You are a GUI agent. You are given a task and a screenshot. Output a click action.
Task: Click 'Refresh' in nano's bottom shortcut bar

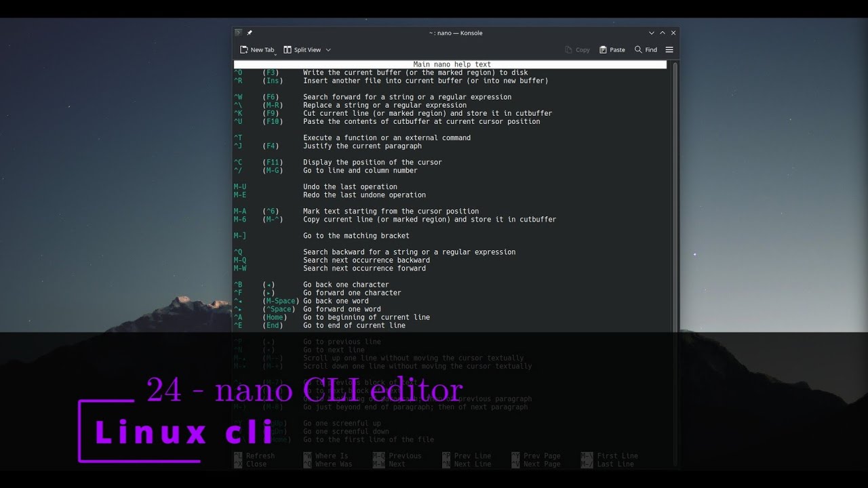click(260, 456)
